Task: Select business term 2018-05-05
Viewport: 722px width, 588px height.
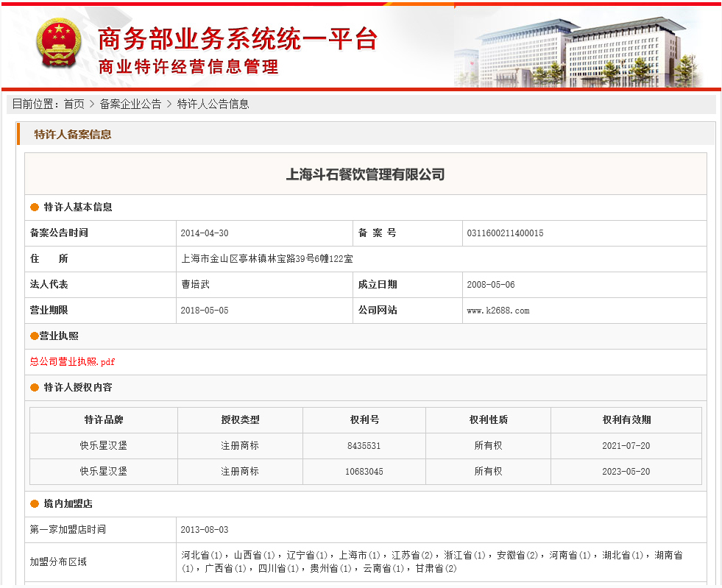Action: [x=205, y=311]
